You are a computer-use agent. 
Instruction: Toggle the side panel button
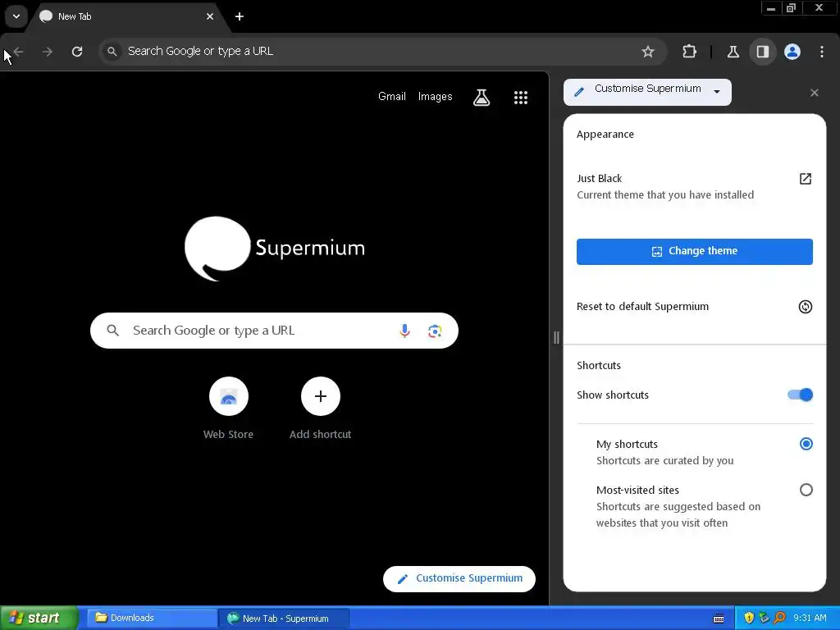pos(762,52)
